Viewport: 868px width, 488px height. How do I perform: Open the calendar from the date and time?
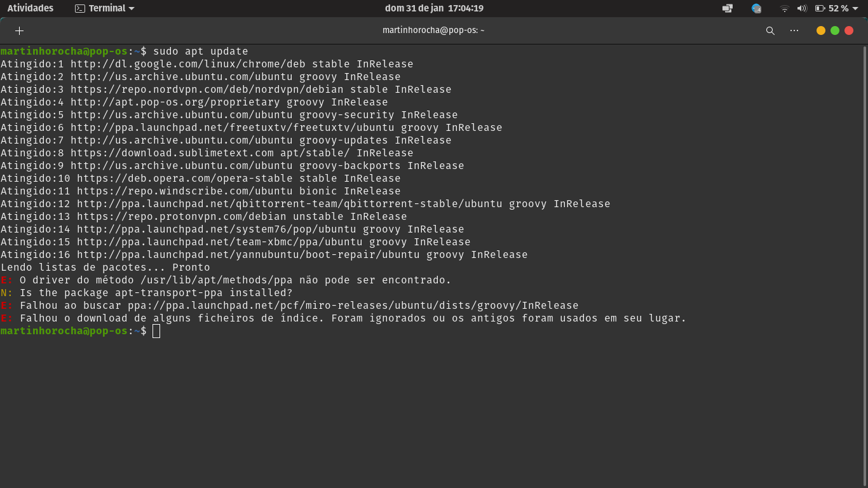click(434, 8)
